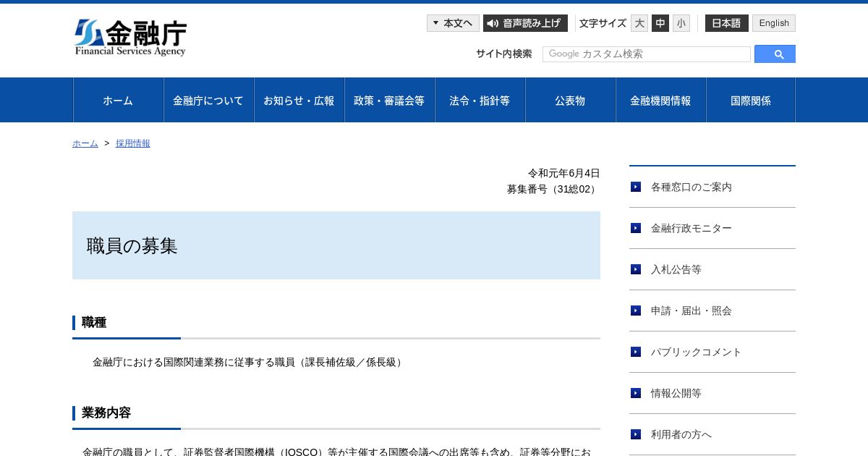
Task: Click arrow icon beside 入札公告等
Action: (636, 269)
